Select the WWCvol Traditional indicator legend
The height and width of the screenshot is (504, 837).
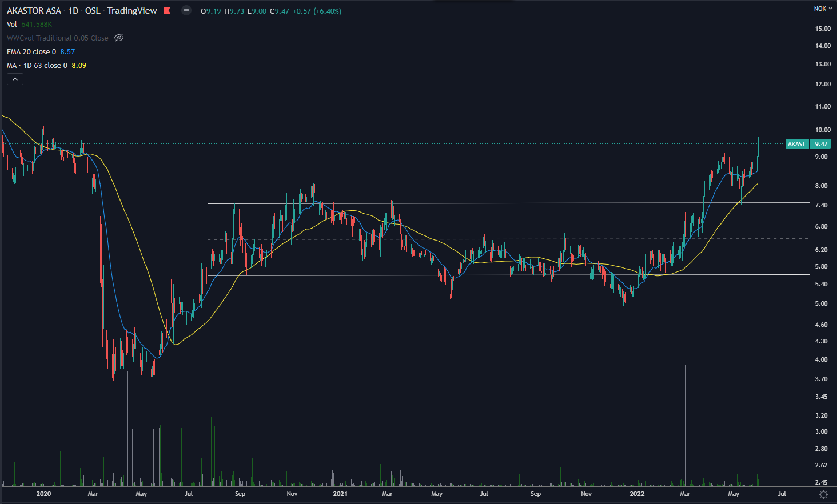pyautogui.click(x=57, y=38)
